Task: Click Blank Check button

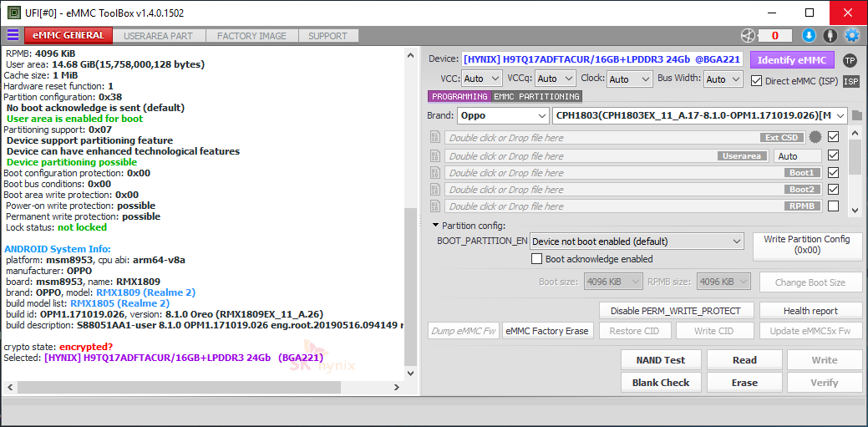Action: tap(661, 382)
